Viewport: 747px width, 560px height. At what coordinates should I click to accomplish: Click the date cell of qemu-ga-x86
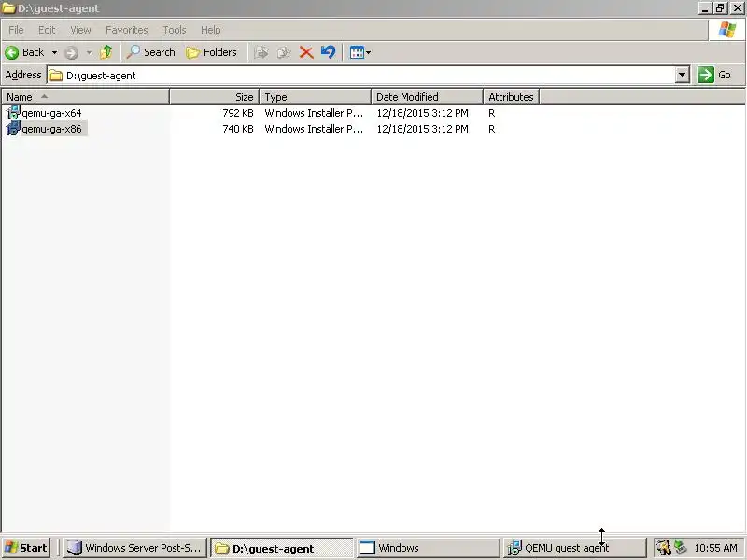(423, 129)
